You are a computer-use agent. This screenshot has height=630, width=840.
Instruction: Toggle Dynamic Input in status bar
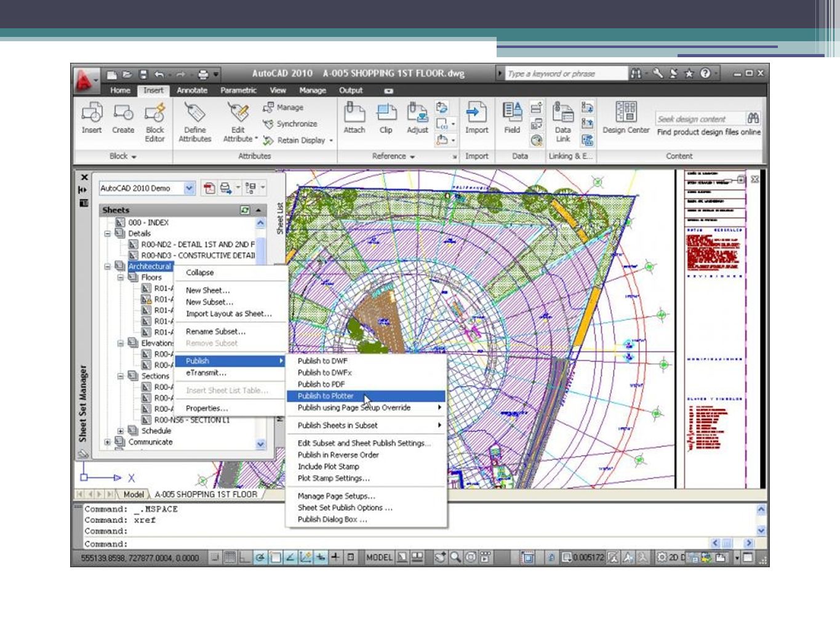(321, 557)
